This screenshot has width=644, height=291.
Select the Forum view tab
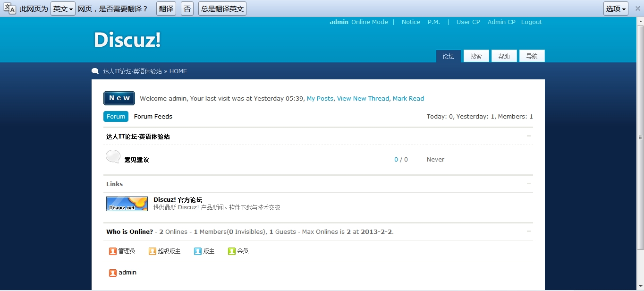[116, 117]
